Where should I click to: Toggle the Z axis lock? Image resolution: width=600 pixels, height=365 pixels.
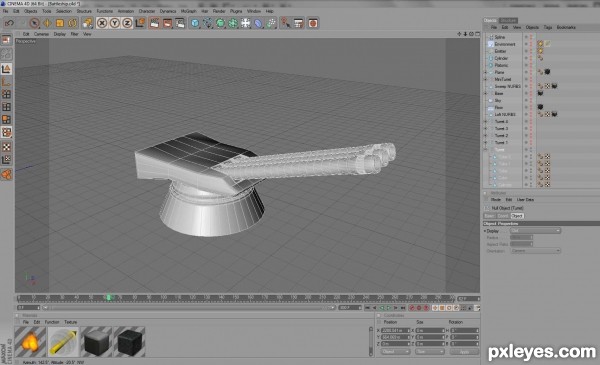pyautogui.click(x=127, y=23)
